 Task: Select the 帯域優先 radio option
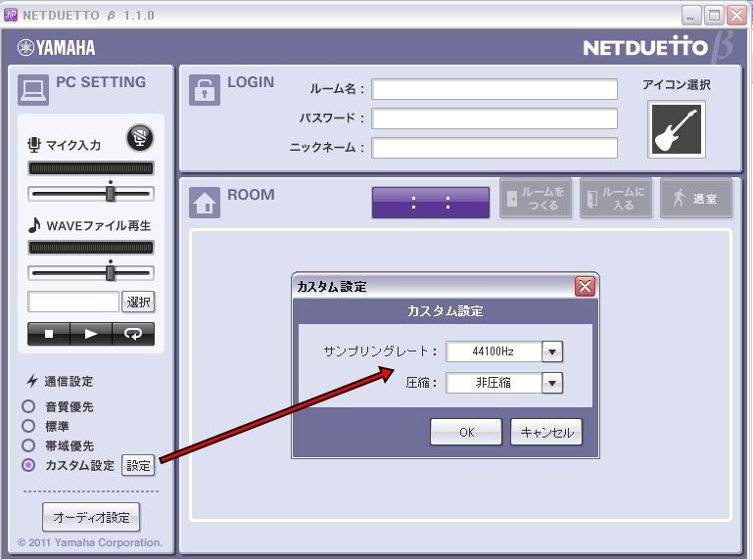28,445
